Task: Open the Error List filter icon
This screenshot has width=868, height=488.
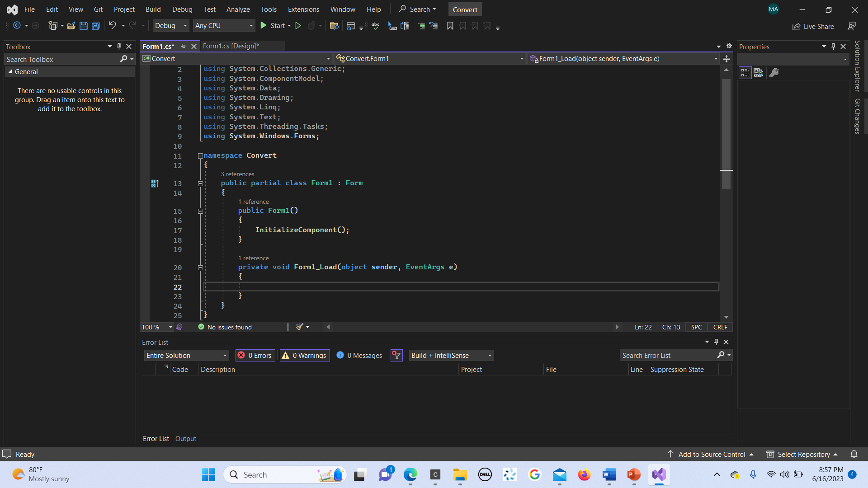Action: tap(396, 356)
